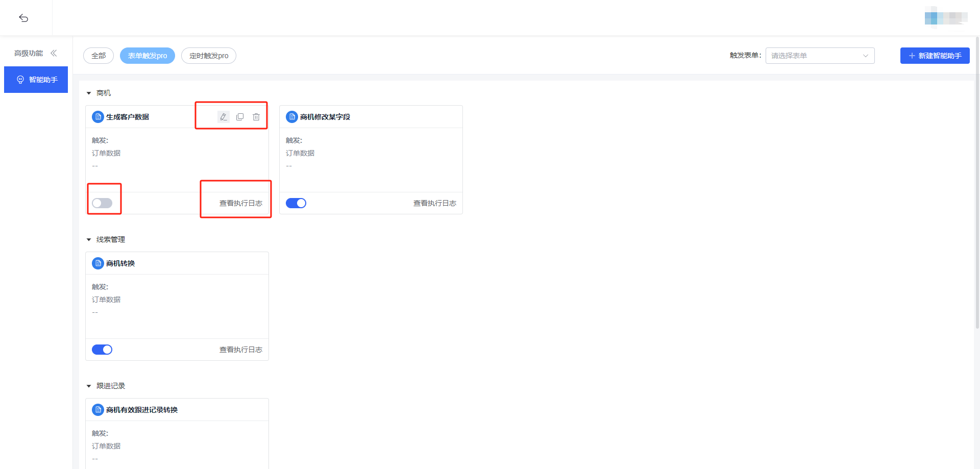Select the 定时触发pro filter tab

[209, 56]
